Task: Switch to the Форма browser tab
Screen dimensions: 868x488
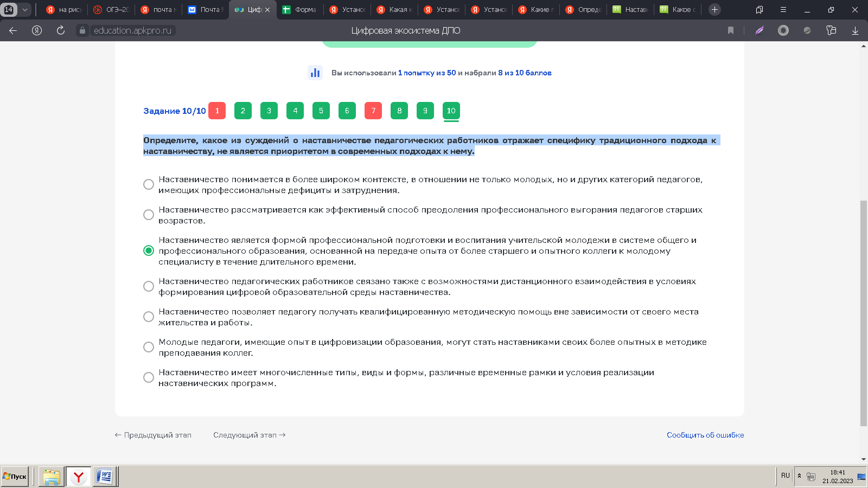Action: [299, 9]
